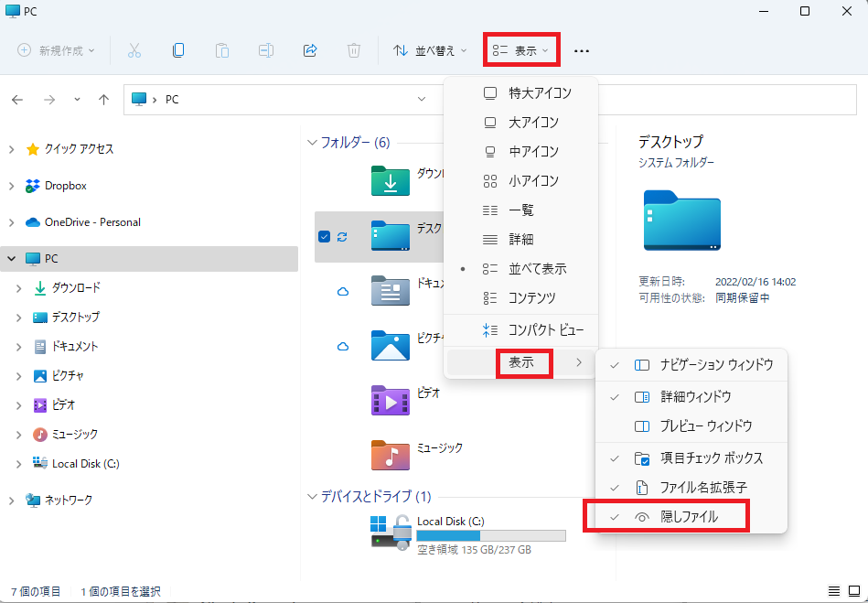Open address bar history dropdown chevron

coord(422,100)
